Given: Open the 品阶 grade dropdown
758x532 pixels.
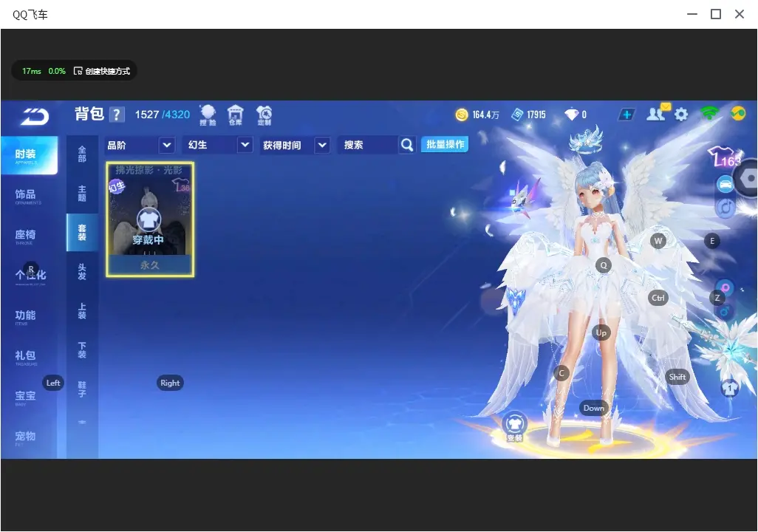Looking at the screenshot, I should 140,145.
